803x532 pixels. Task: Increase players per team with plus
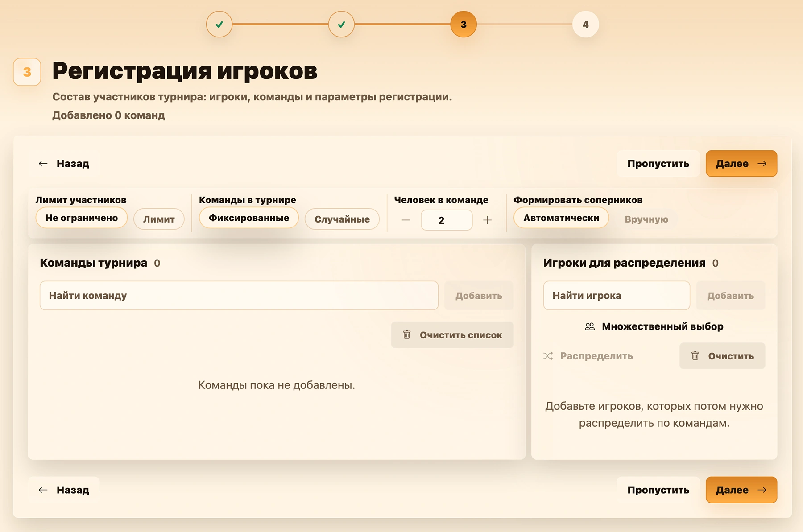488,220
